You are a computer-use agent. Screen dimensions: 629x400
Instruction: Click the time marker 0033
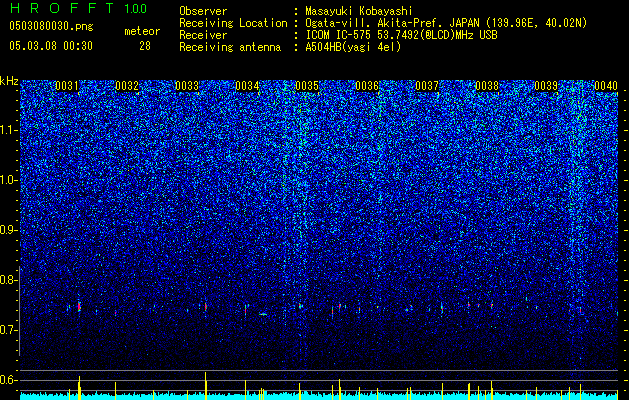click(x=187, y=86)
